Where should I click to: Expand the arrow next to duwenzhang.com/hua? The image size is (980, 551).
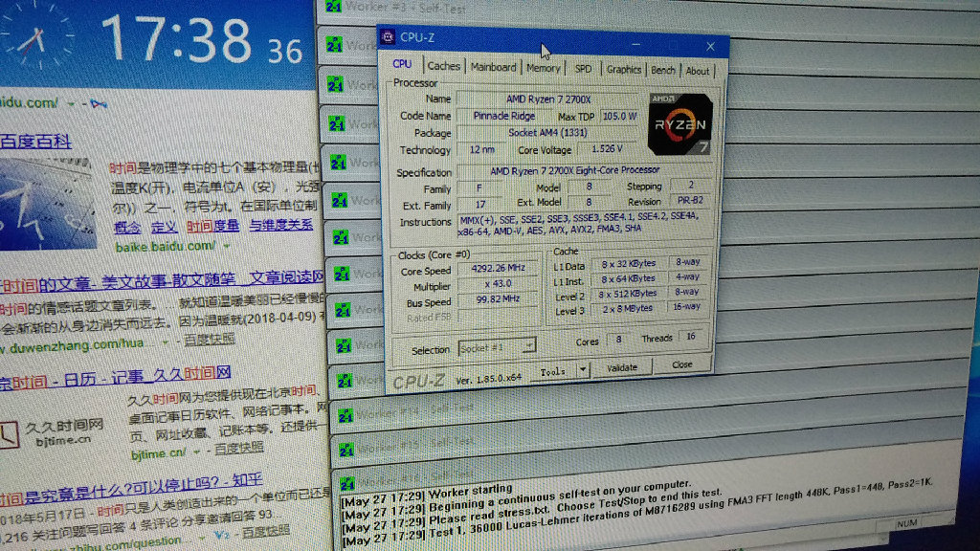click(x=165, y=342)
